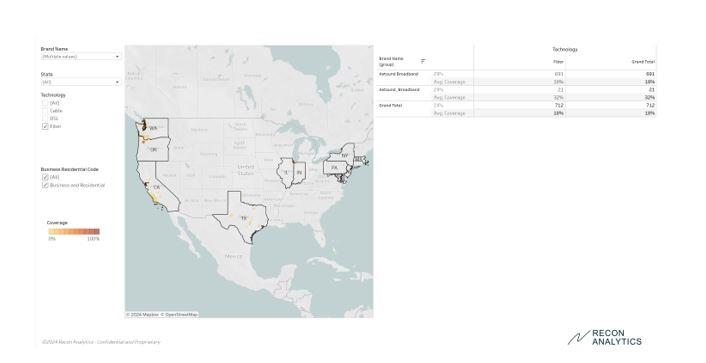Click the sort icon beside Brand Name (group)

pos(423,61)
